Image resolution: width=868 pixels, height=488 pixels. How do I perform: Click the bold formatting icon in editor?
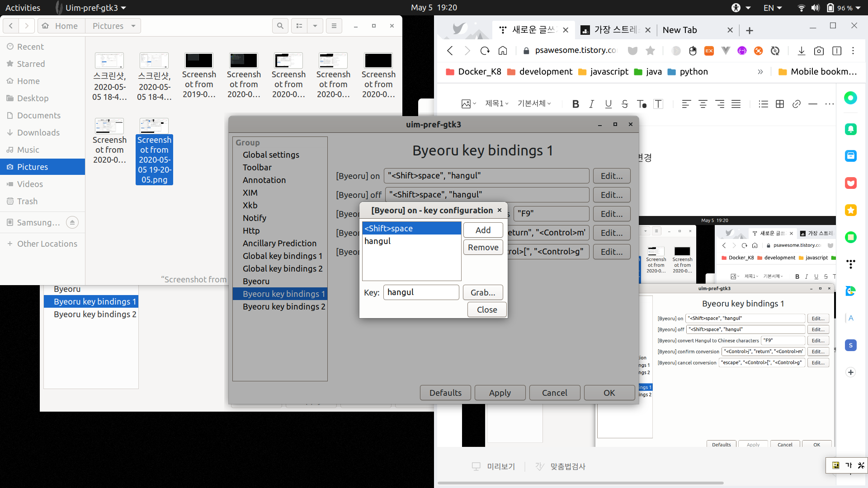(x=576, y=104)
